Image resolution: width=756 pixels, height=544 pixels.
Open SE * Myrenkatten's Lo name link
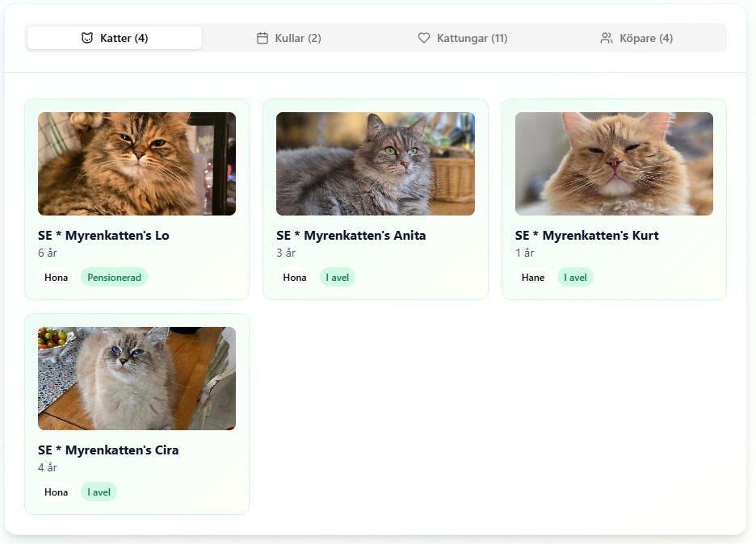[103, 236]
